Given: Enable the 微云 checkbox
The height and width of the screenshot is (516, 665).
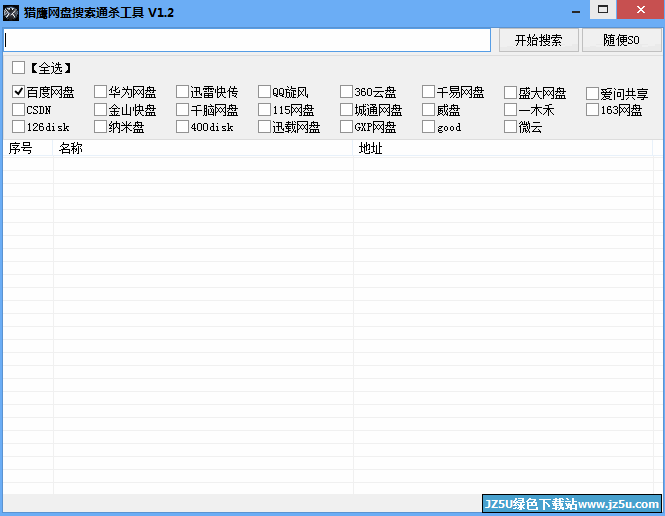Looking at the screenshot, I should 511,126.
